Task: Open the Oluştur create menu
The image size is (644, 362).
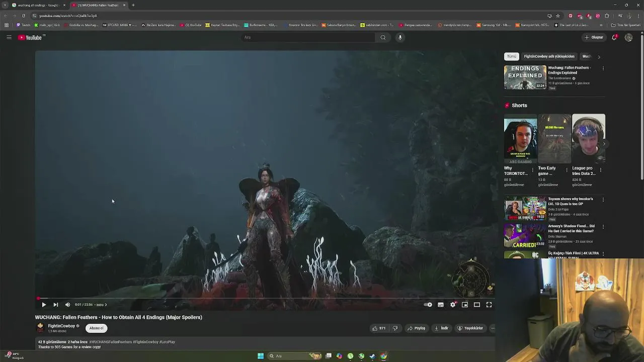Action: pyautogui.click(x=594, y=37)
